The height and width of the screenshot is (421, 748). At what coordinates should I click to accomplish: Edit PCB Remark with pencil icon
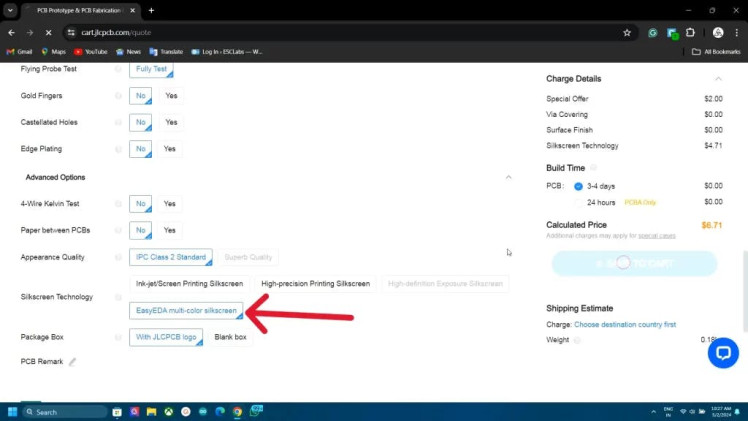(72, 362)
